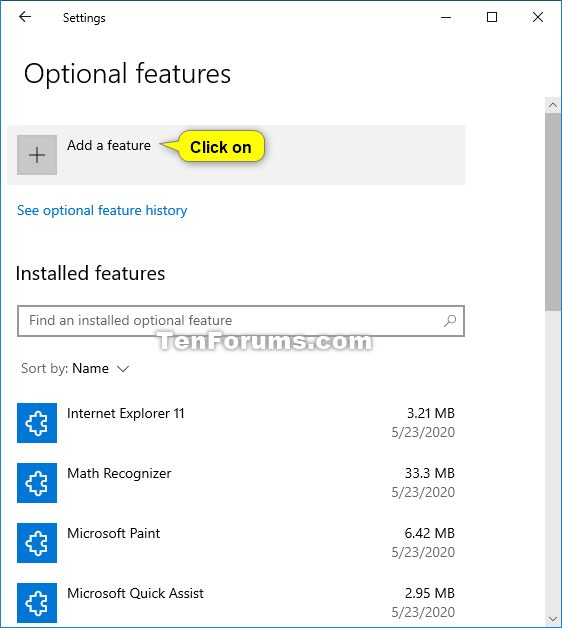Click the 33.3 MB size value
Screen dimensions: 562x628
click(x=429, y=473)
